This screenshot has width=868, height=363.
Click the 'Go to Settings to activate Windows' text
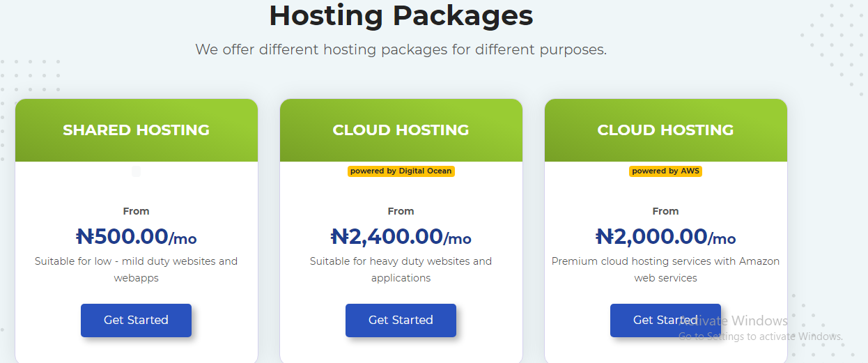click(761, 337)
